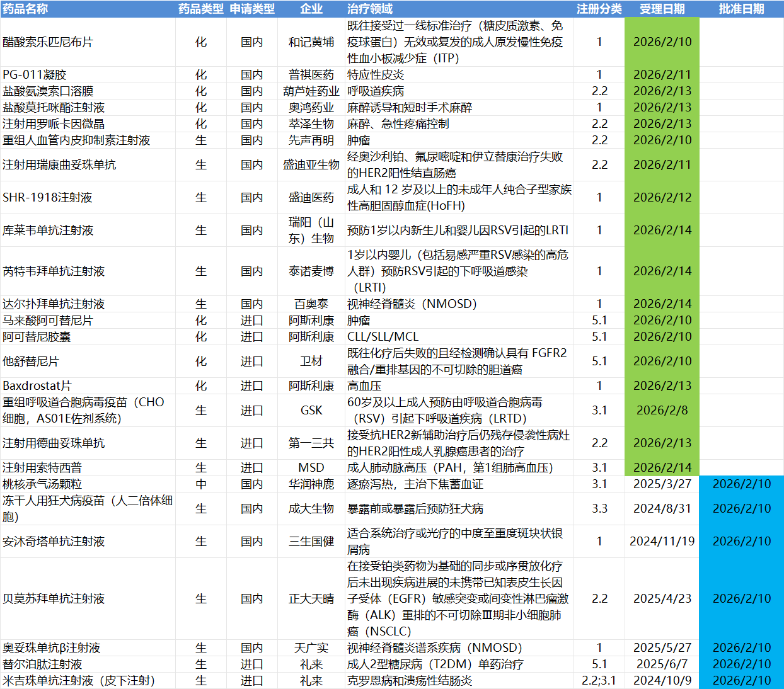Select the 桃核承气汤颗粒 drug cell

point(42,484)
